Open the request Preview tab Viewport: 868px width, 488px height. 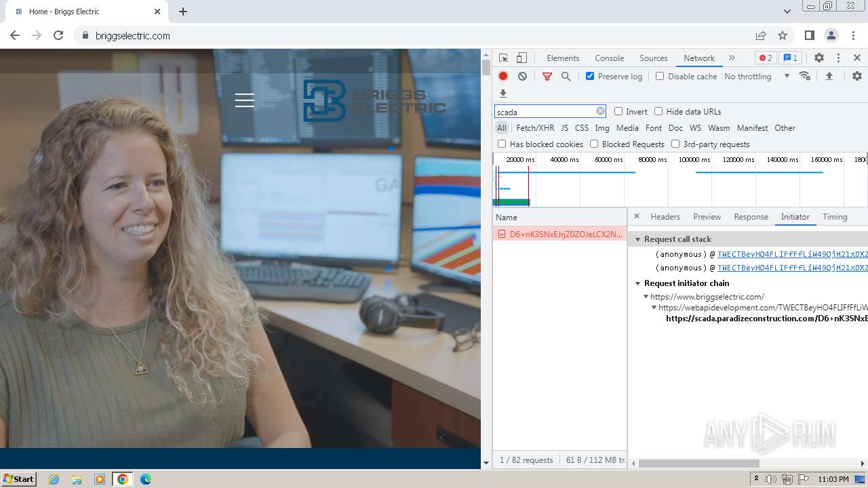[707, 217]
